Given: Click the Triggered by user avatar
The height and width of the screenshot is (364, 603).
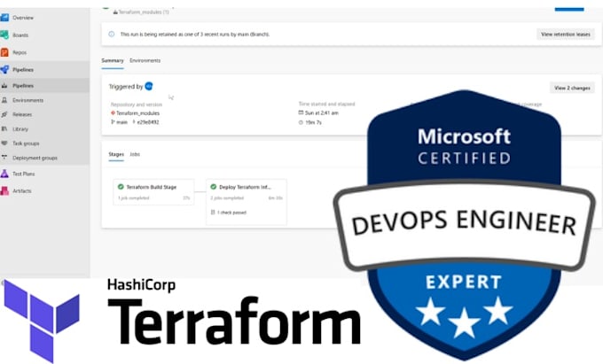Looking at the screenshot, I should [149, 87].
